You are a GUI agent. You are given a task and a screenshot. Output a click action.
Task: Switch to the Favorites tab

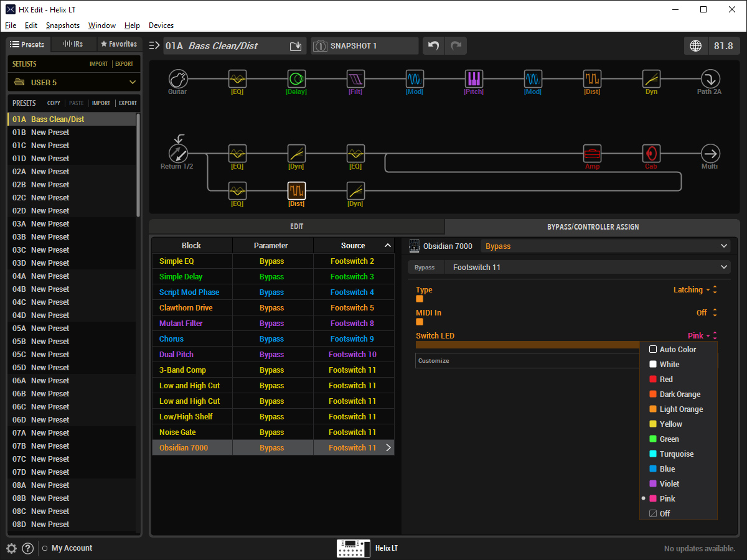119,44
